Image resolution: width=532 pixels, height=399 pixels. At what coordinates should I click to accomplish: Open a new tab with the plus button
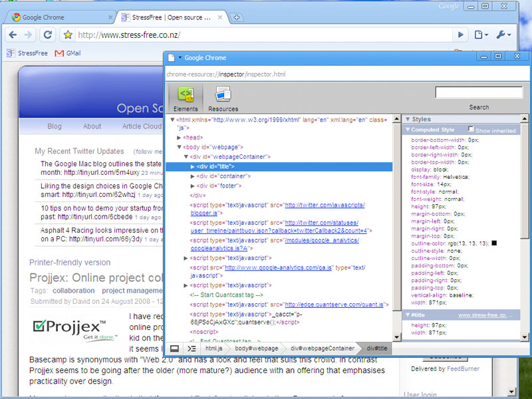(x=237, y=17)
